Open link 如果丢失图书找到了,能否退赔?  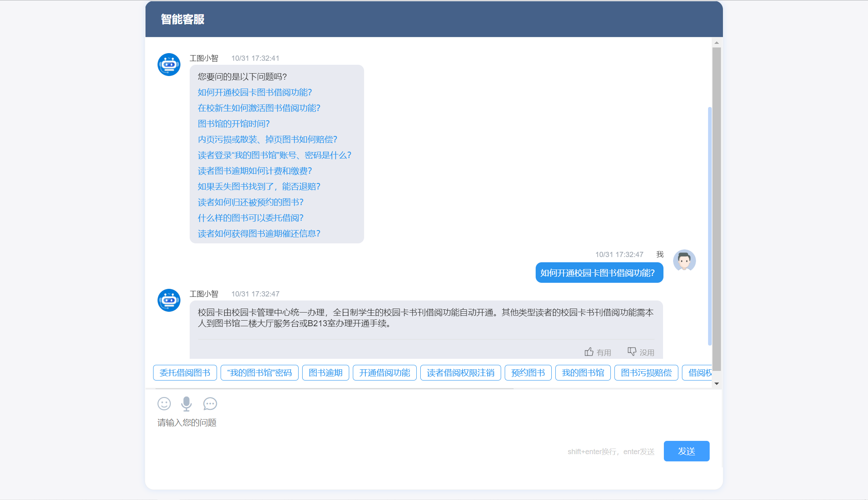[x=259, y=187]
